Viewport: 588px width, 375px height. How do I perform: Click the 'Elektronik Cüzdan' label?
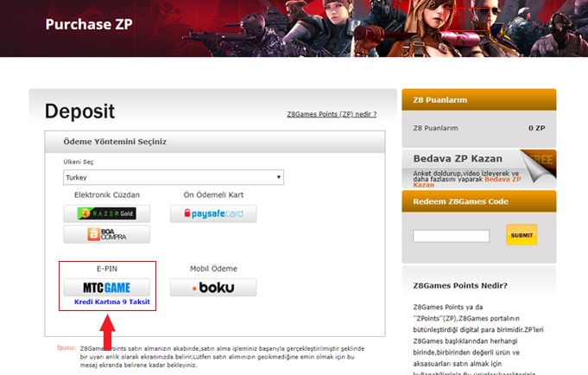click(107, 194)
